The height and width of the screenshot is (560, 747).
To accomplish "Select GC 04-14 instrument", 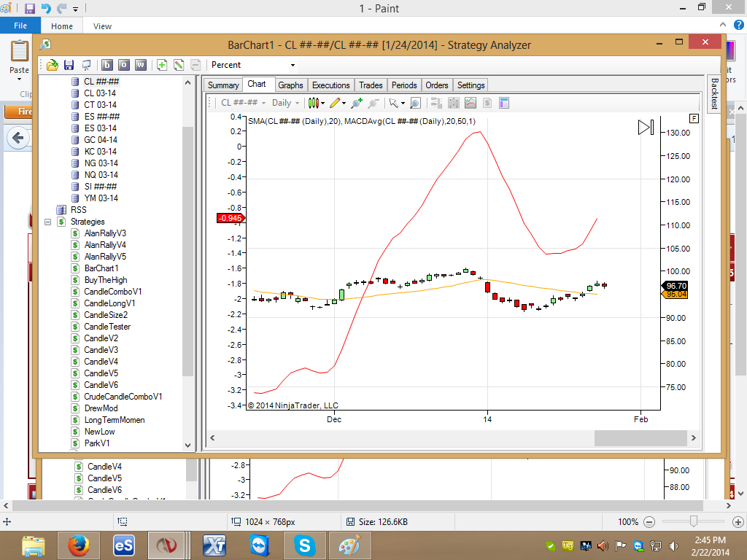I will (x=101, y=140).
